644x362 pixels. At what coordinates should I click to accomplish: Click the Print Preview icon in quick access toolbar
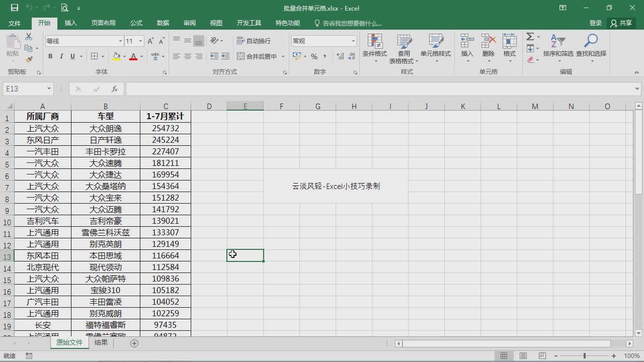pos(64,8)
